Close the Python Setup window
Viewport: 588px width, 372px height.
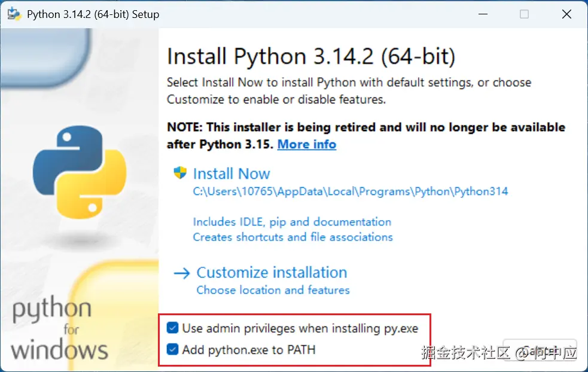click(x=565, y=14)
